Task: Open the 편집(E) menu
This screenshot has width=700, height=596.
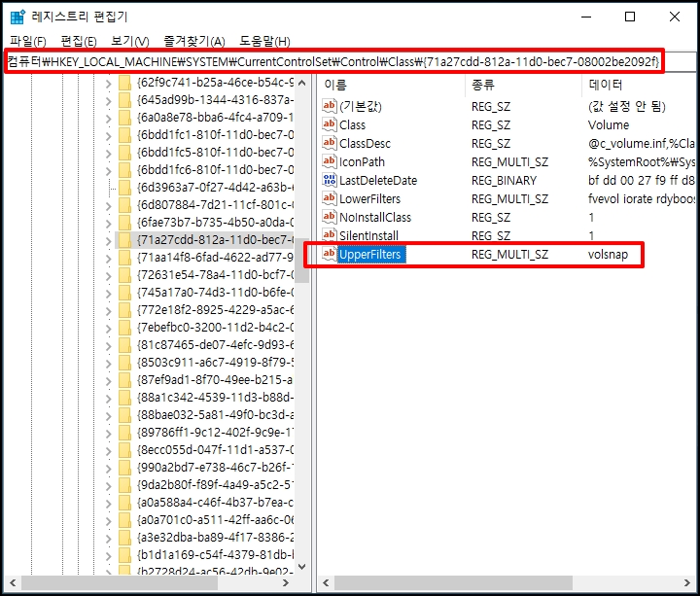Action: 79,41
